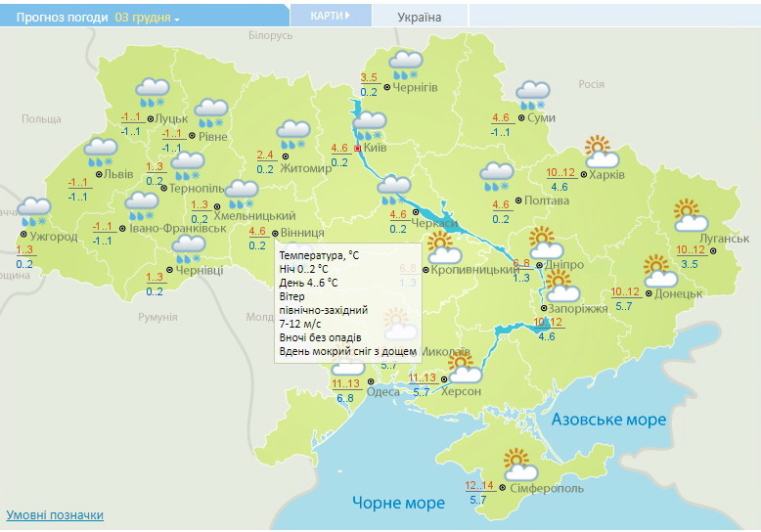761x532 pixels.
Task: Click the sleet icon above Суми
Action: (533, 95)
